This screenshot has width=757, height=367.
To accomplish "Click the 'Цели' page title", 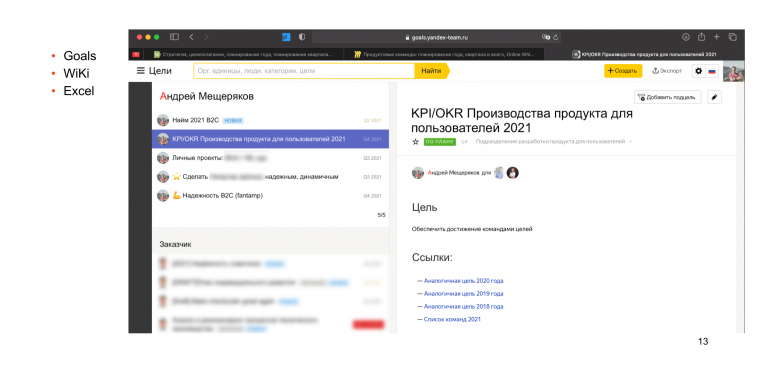I will (160, 71).
